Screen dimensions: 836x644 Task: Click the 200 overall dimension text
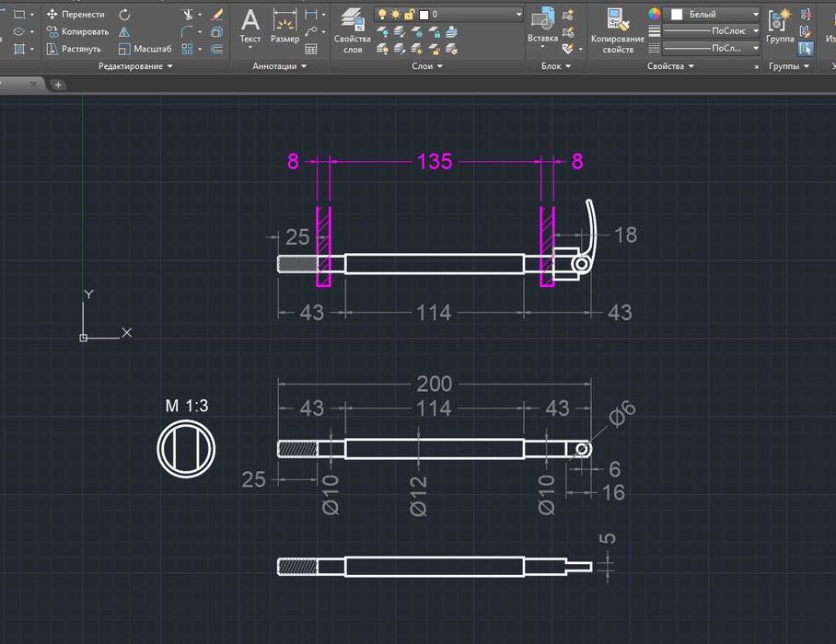click(x=434, y=384)
